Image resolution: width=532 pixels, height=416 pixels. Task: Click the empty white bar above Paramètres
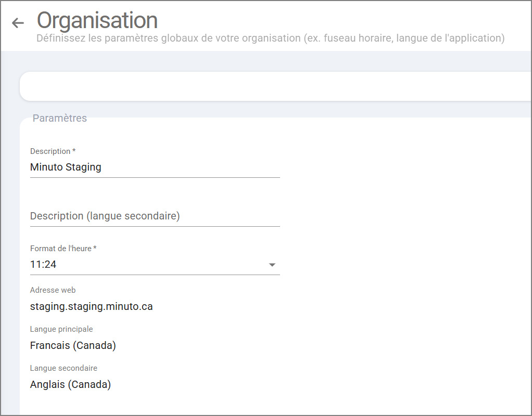pos(276,86)
